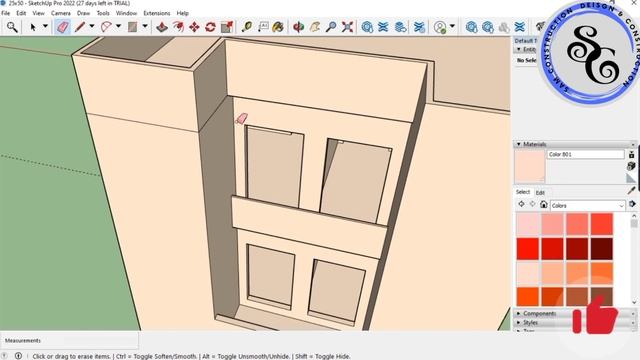The width and height of the screenshot is (640, 360).
Task: Click the Zoom Extents tool
Action: click(347, 27)
